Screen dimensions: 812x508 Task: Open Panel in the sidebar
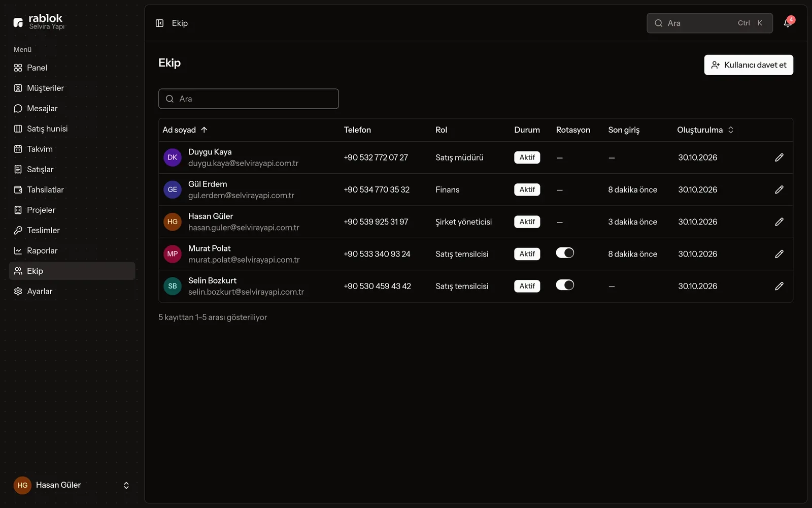72,68
